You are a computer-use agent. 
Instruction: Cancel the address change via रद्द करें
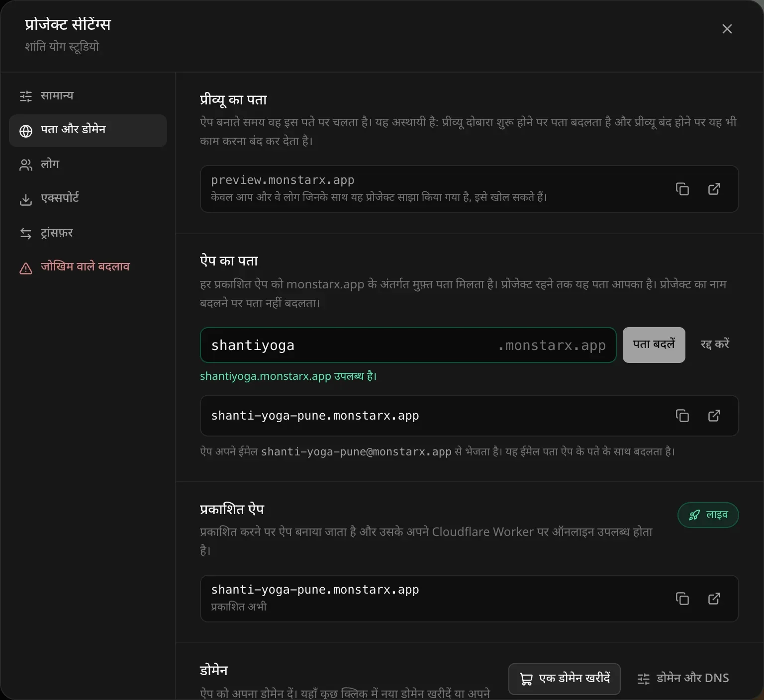pyautogui.click(x=715, y=345)
